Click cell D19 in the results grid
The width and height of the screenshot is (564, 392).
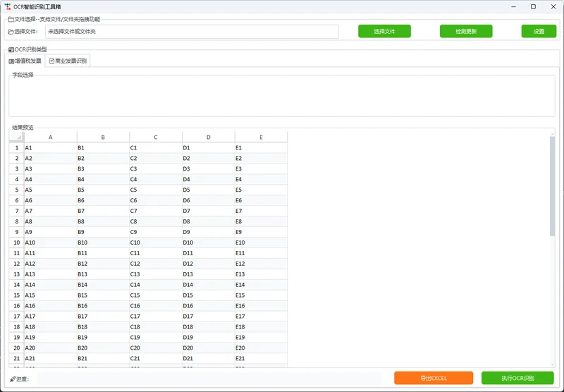pos(208,337)
